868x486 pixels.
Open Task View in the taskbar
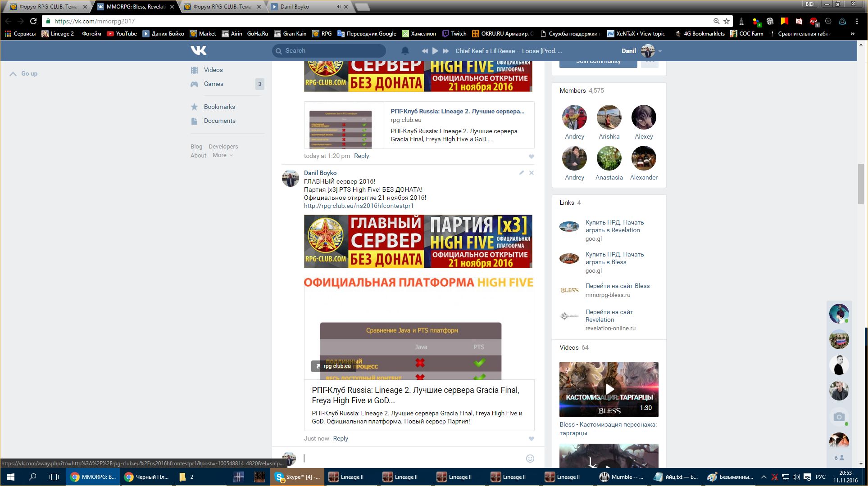(54, 477)
